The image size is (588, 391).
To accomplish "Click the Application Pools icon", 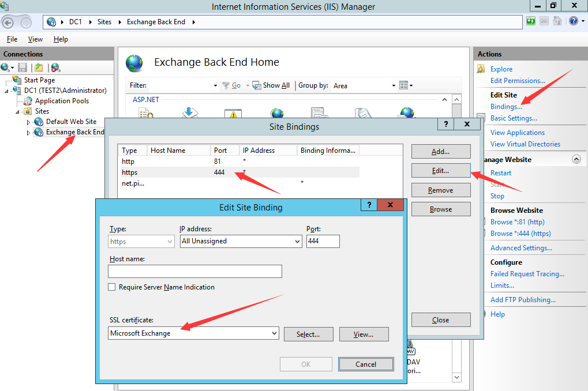I will click(28, 100).
